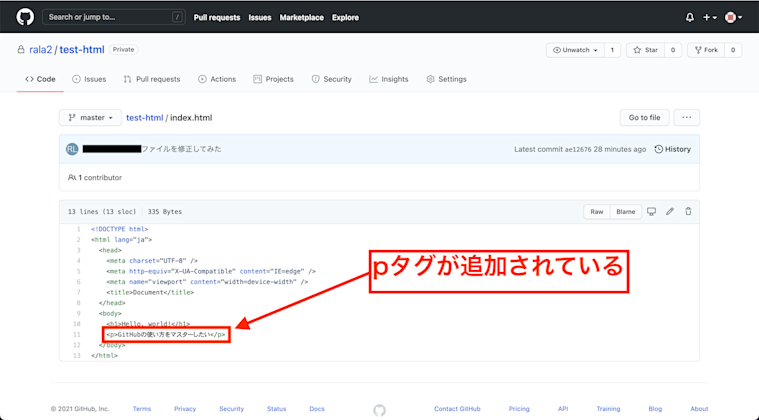
Task: Expand the plus create-new menu
Action: click(710, 17)
